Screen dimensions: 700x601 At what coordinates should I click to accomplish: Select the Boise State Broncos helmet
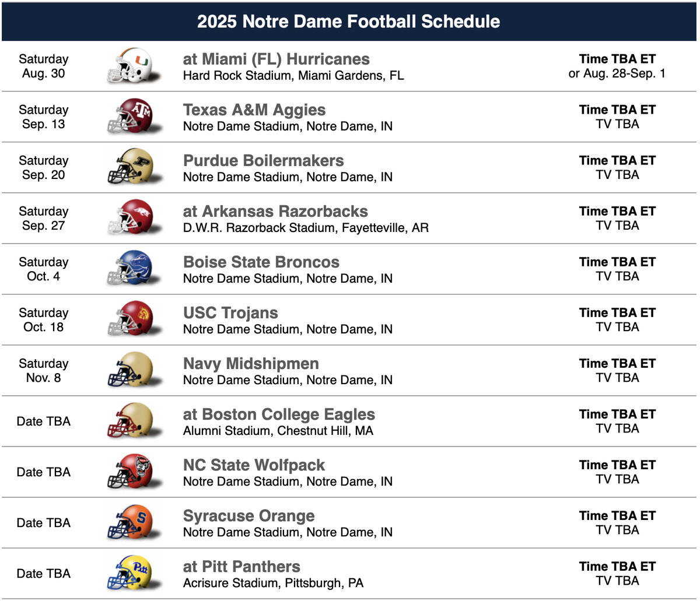[x=129, y=269]
